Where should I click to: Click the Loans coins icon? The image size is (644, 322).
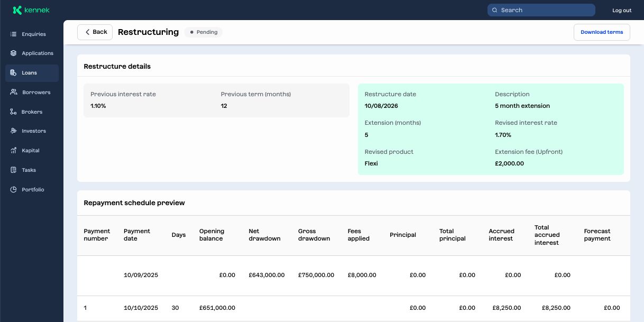click(14, 73)
